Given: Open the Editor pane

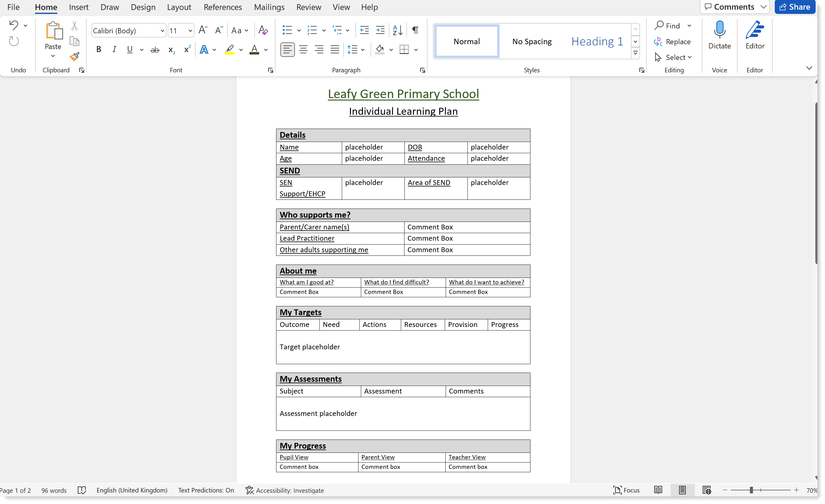Looking at the screenshot, I should coord(755,35).
